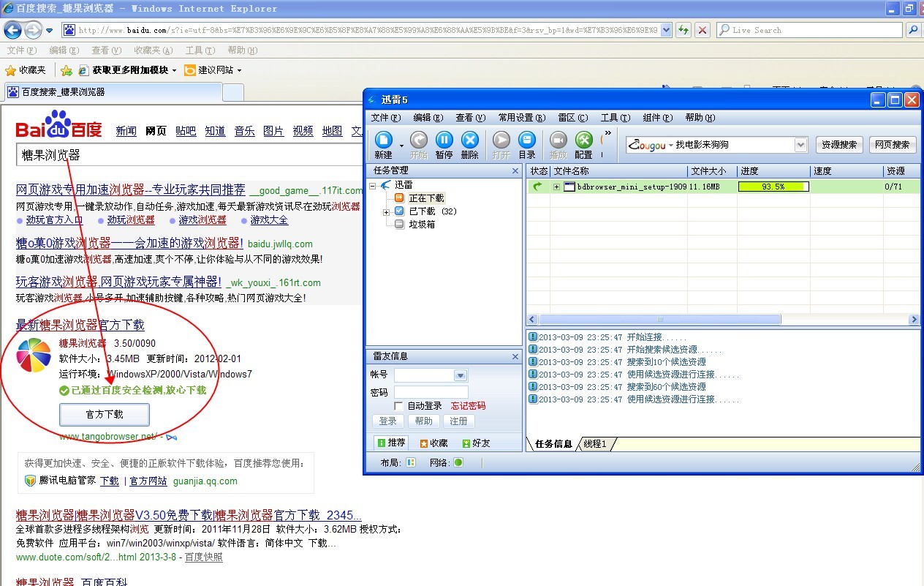Switch to the 任务信息 tab
This screenshot has height=586, width=924.
[553, 444]
